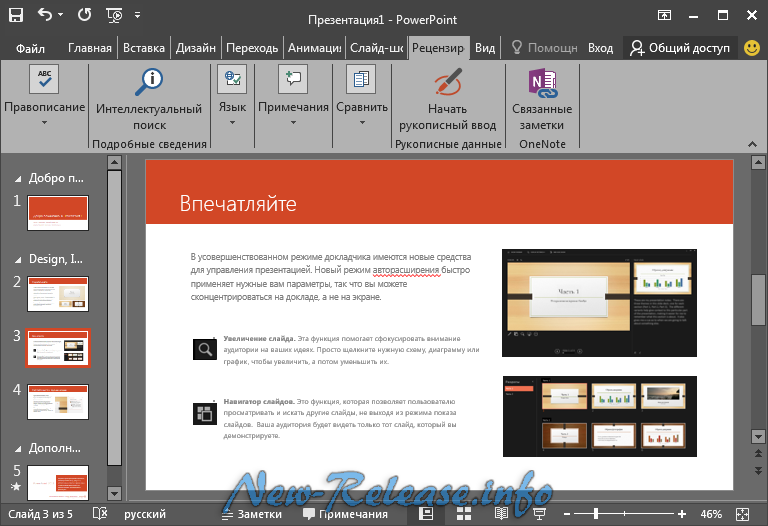Open the Вставка ribbon tab
The image size is (768, 526).
(144, 47)
